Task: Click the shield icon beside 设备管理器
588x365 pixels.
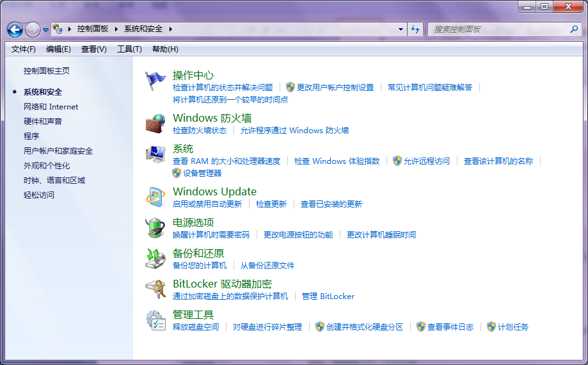Action: point(177,173)
